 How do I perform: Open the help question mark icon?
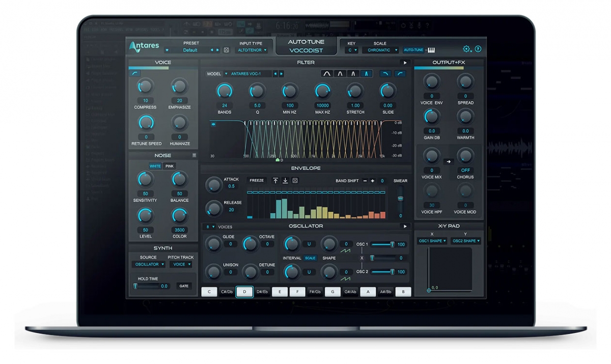pyautogui.click(x=478, y=49)
